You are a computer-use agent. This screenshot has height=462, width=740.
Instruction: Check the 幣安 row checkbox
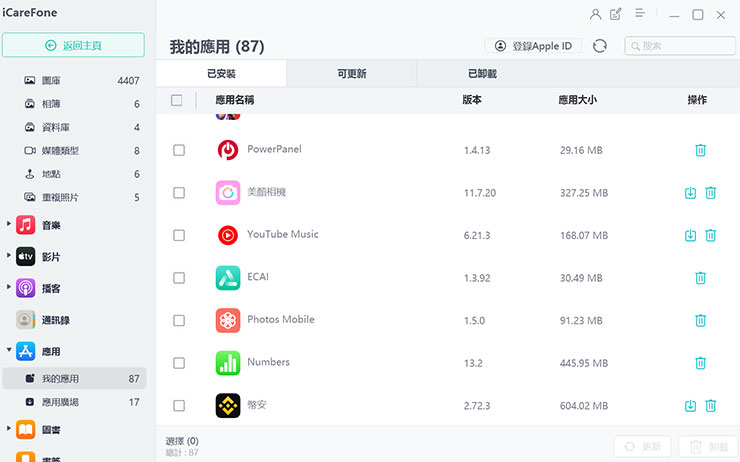179,405
